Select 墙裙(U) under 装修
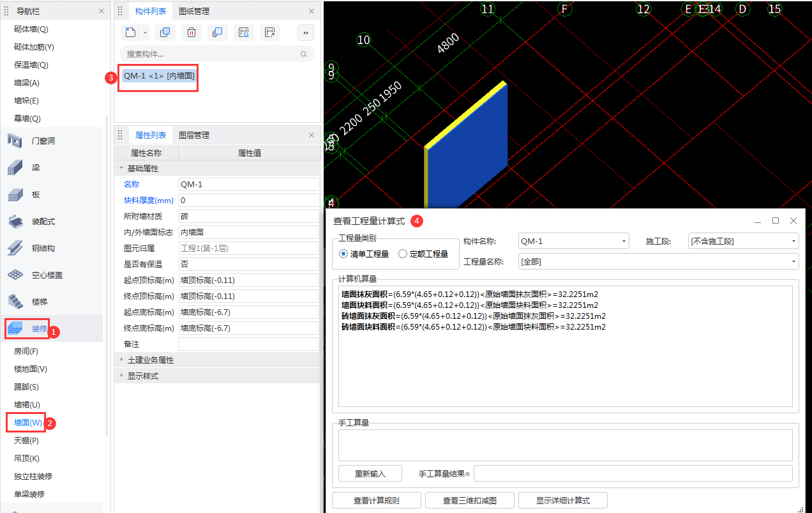The image size is (812, 513). [27, 404]
